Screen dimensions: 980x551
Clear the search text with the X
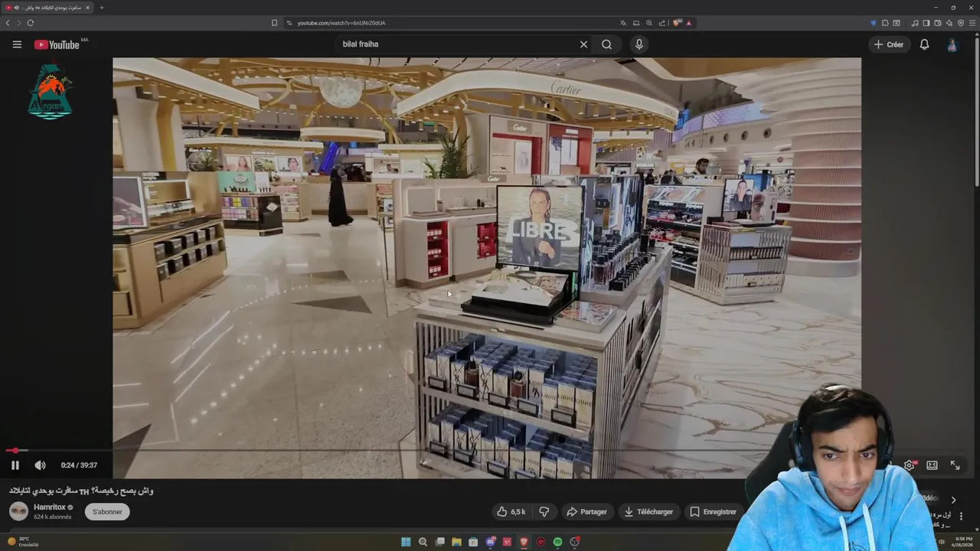583,44
